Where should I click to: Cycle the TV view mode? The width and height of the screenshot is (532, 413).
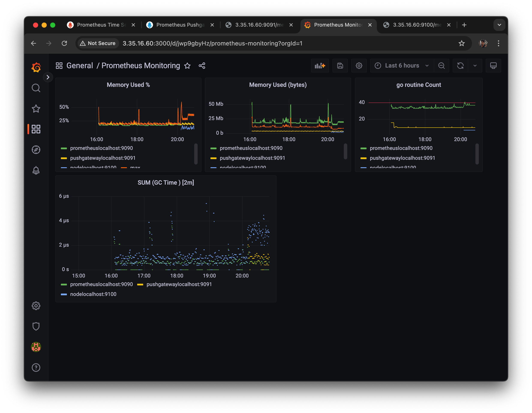(493, 66)
